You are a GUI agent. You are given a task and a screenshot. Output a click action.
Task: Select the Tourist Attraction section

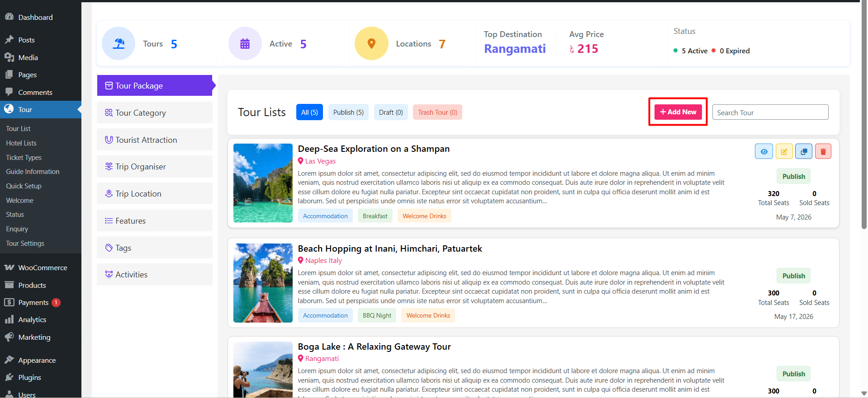pyautogui.click(x=154, y=140)
